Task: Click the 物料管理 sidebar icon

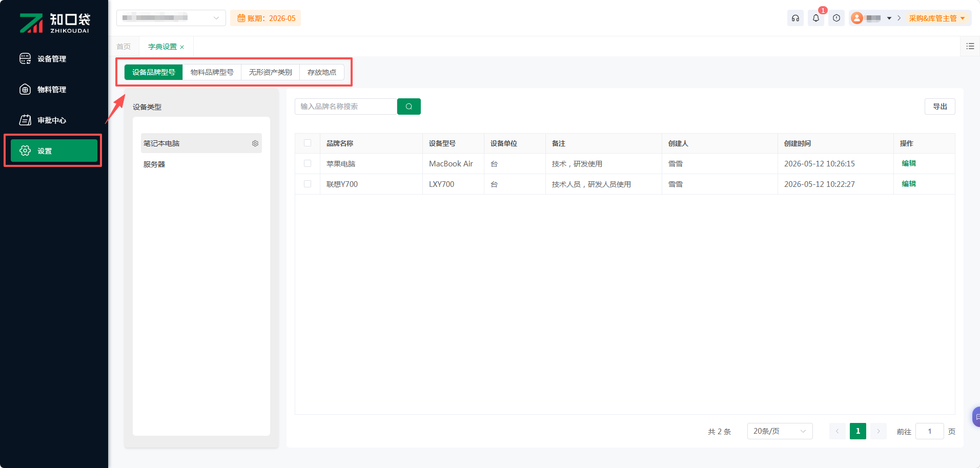Action: pyautogui.click(x=25, y=89)
